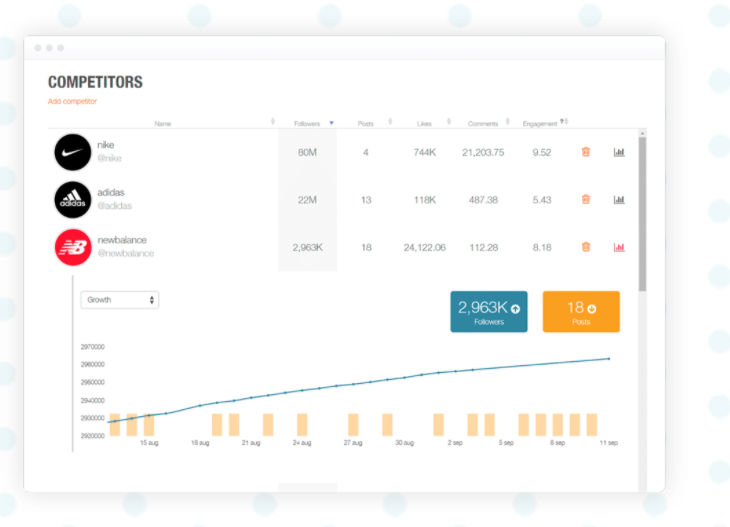This screenshot has width=730, height=527.
Task: Delete the adidas competitor row
Action: 586,199
